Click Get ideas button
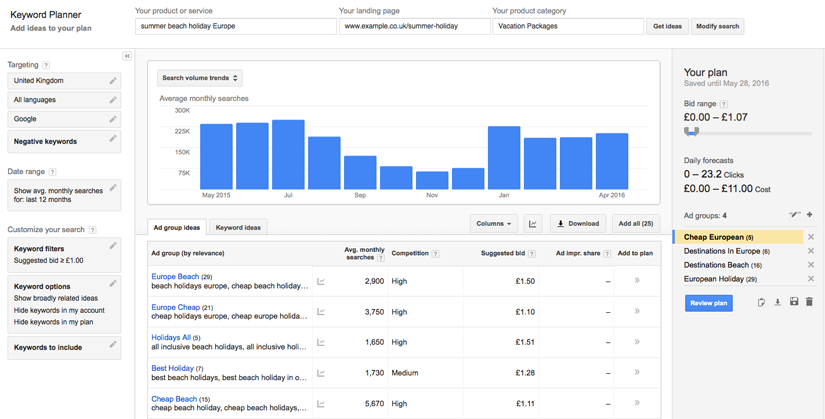Image resolution: width=825 pixels, height=419 pixels. [667, 26]
